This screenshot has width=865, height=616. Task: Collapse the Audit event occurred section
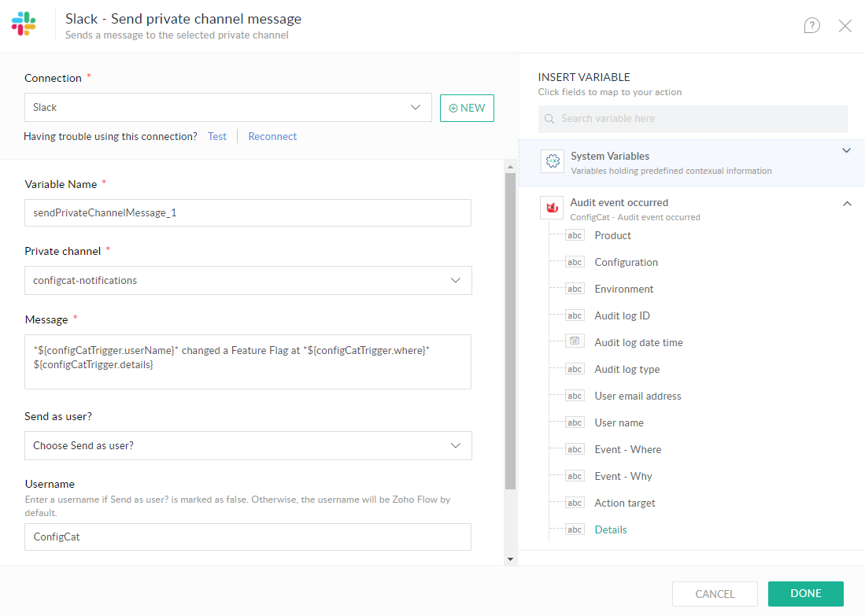click(847, 203)
